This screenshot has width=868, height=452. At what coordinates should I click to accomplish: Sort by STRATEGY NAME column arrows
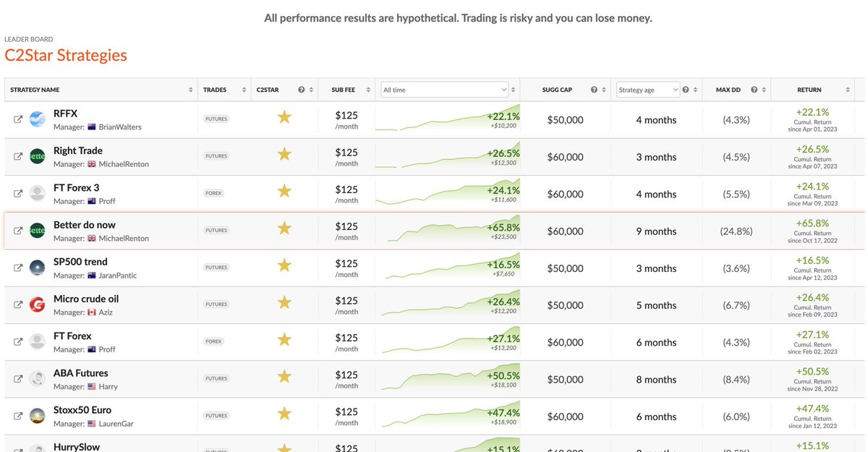(x=191, y=90)
